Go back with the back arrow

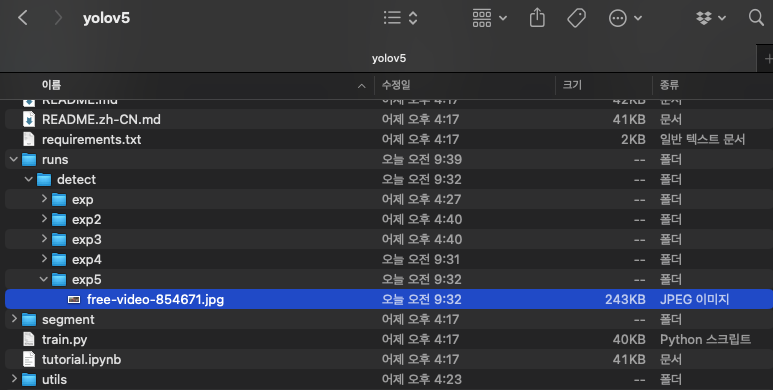(23, 18)
